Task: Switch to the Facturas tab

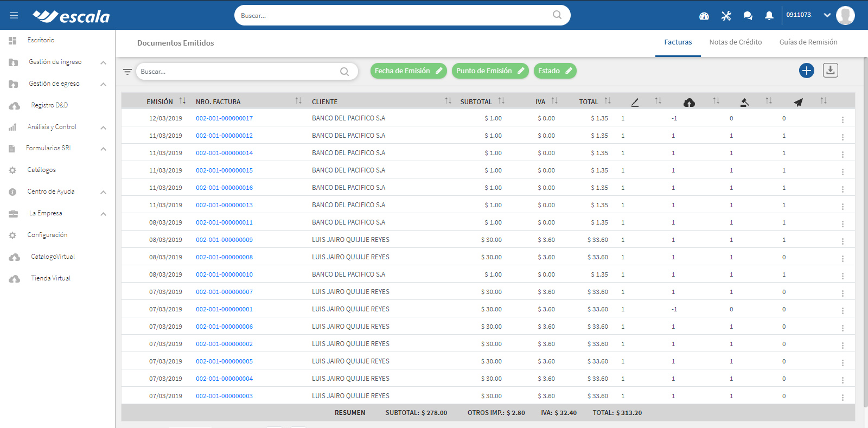Action: point(678,42)
